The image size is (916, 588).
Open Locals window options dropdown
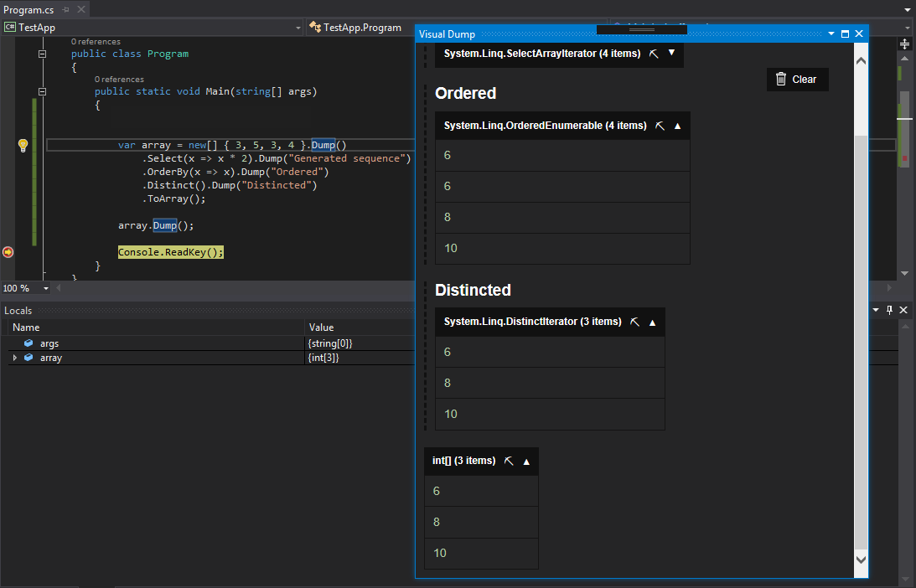click(876, 310)
